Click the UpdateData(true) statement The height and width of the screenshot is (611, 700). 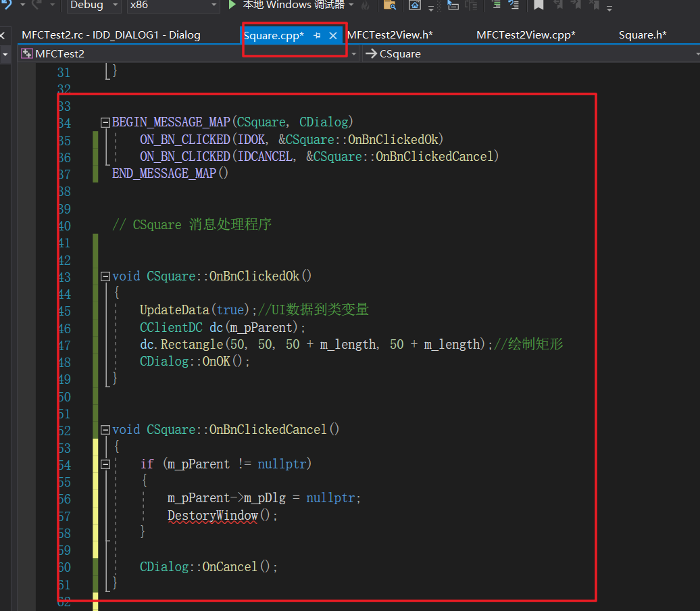pos(198,310)
